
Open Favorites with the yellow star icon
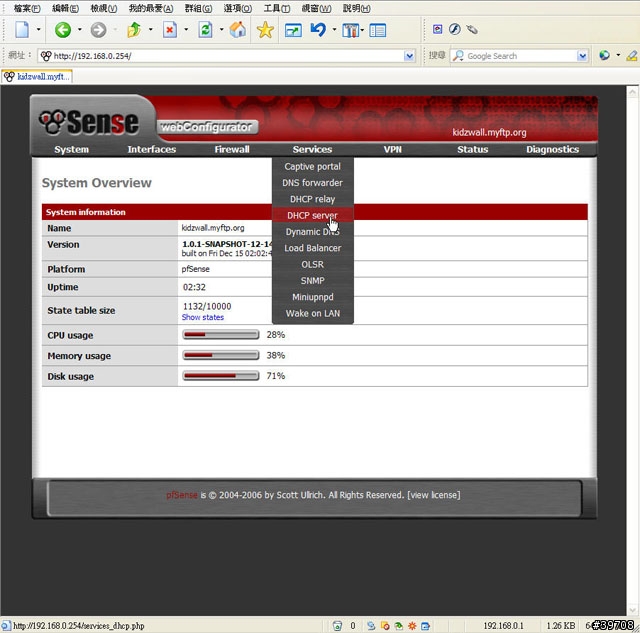pyautogui.click(x=265, y=30)
